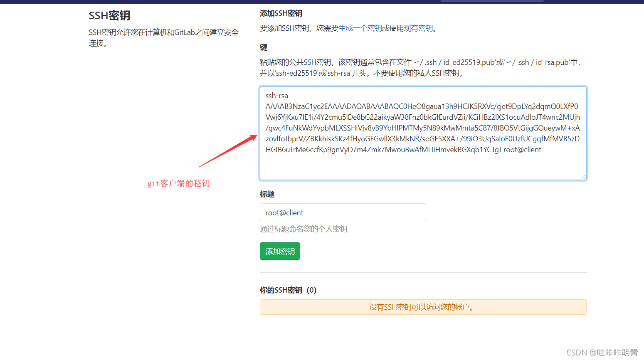This screenshot has height=360, width=644.
Task: Click the SSH key textarea containing ssh-rsa
Action: (x=423, y=133)
